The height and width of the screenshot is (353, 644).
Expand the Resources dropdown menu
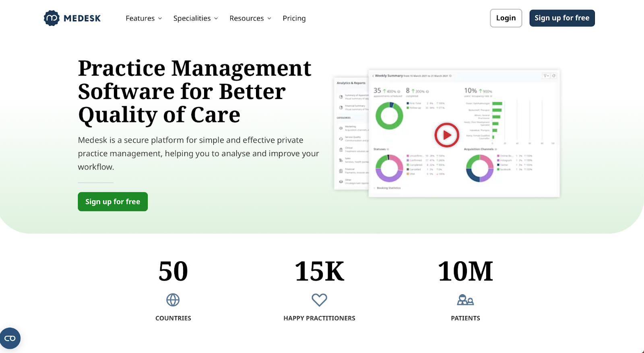click(250, 18)
